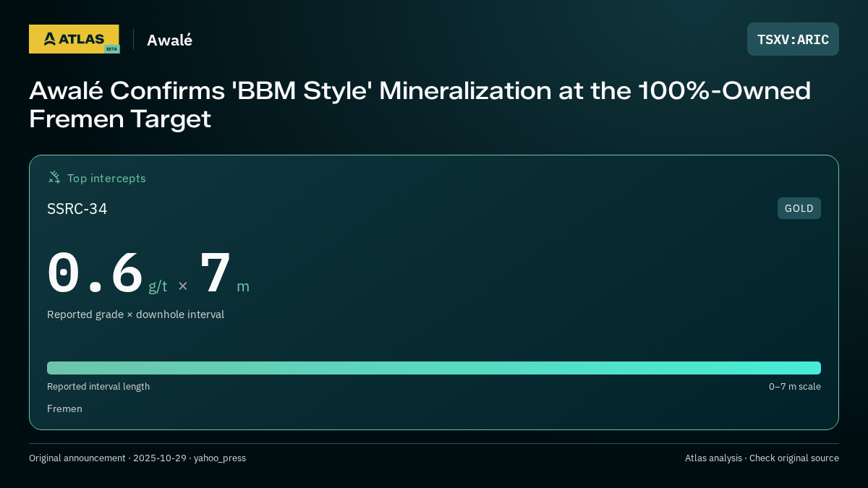Click the g/t unit label
Screen dimensions: 868x488
pyautogui.click(x=158, y=286)
